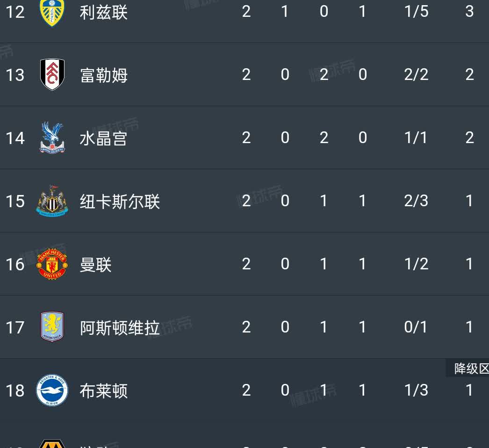
Task: Tap the Fulham club badge
Action: [x=52, y=75]
